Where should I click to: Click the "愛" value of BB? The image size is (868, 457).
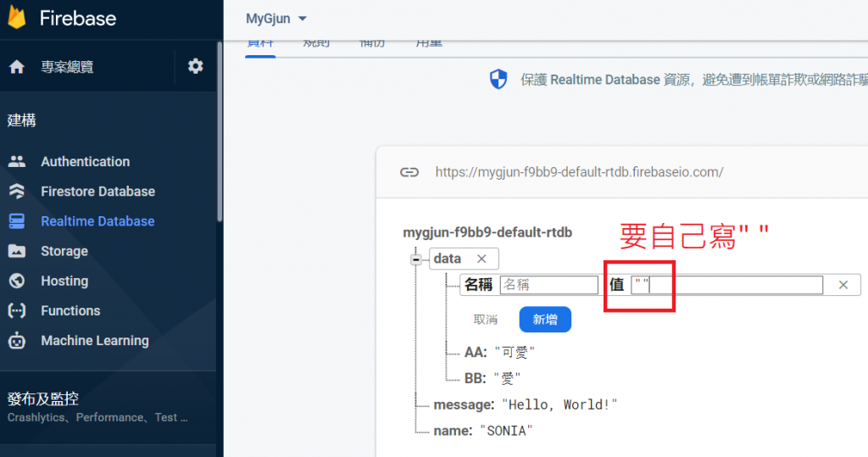(x=507, y=378)
